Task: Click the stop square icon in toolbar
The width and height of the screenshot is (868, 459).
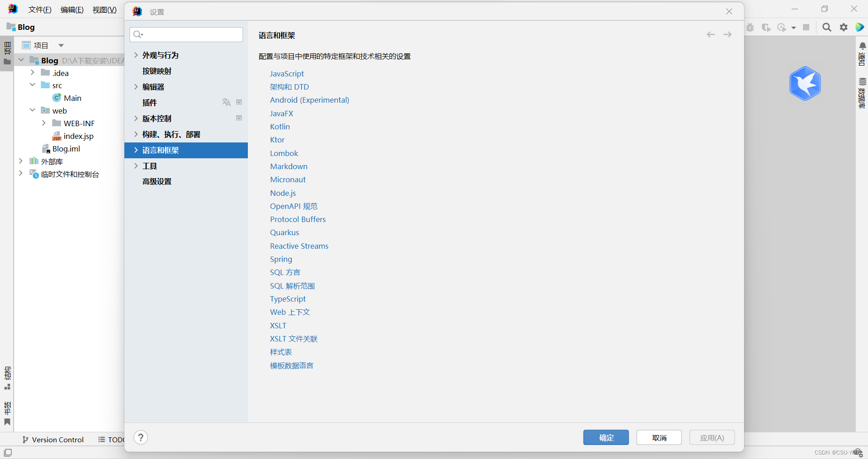Action: (x=806, y=28)
